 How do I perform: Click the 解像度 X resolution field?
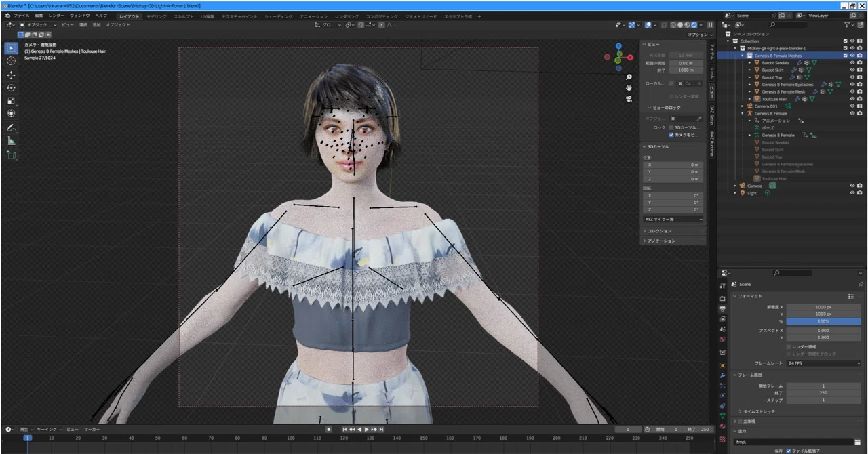click(824, 307)
